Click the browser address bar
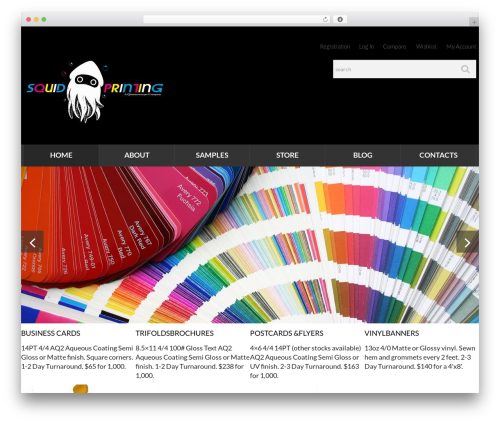Screen dimensions: 500x423 [237, 19]
